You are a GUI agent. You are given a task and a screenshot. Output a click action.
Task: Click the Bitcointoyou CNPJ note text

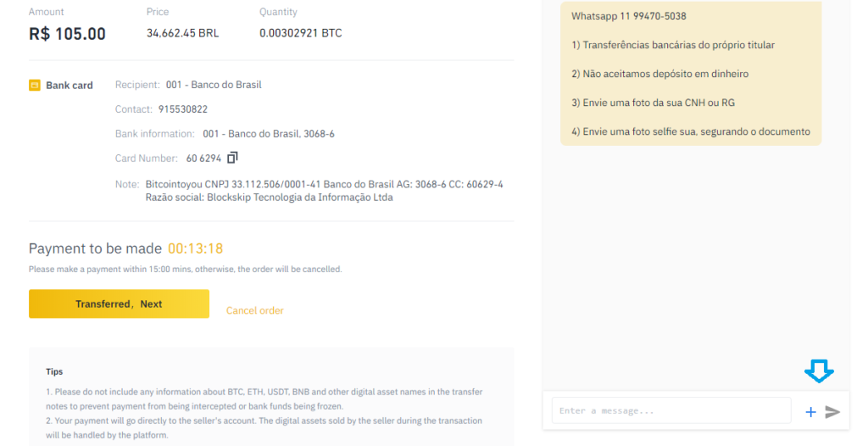pos(325,191)
